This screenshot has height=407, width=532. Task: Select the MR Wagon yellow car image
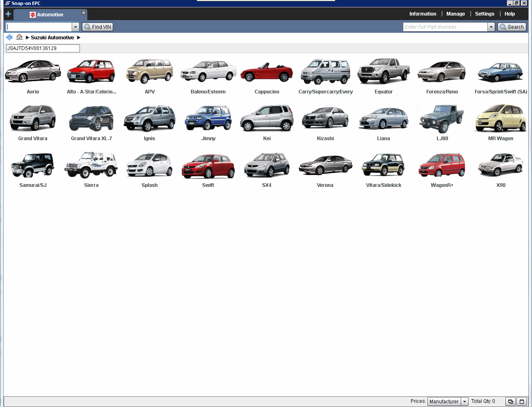500,118
